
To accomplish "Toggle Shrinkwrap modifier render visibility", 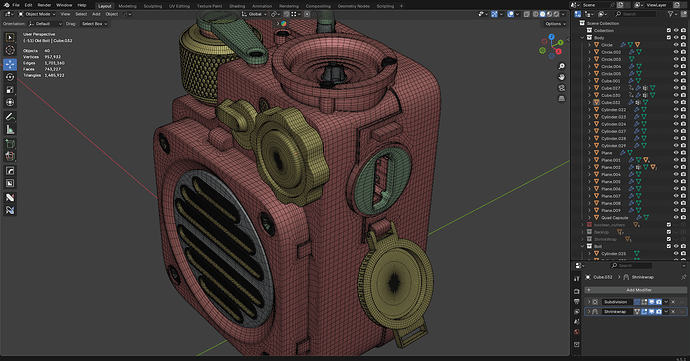I will (659, 312).
